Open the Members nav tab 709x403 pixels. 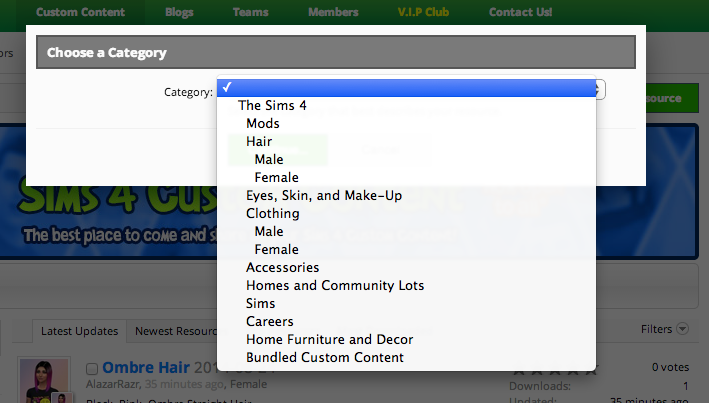pos(333,12)
